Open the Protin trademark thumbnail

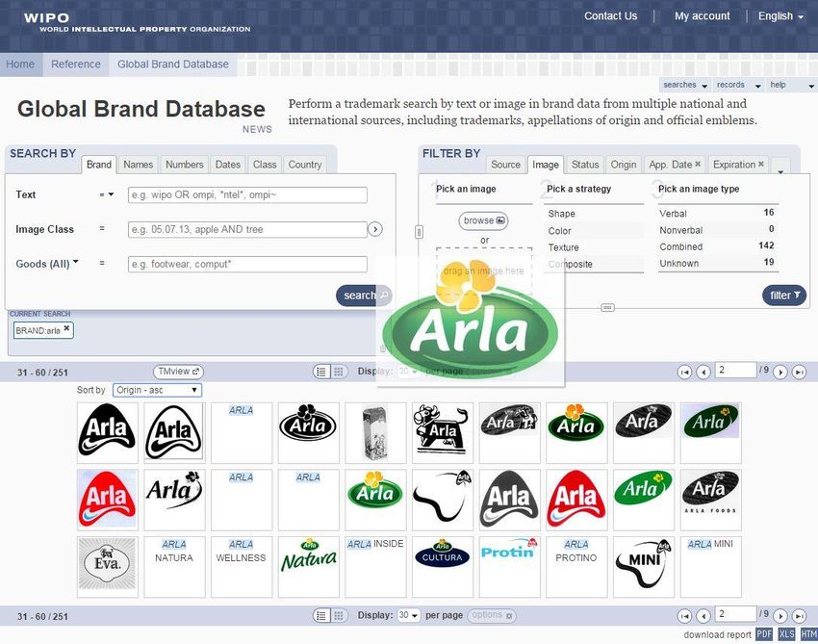pyautogui.click(x=510, y=567)
